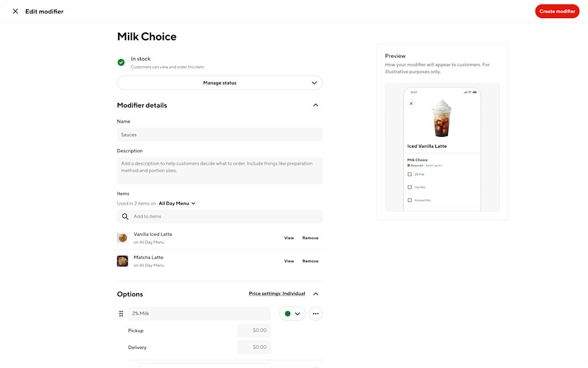Click the close icon in phone preview
The width and height of the screenshot is (588, 368).
411,104
